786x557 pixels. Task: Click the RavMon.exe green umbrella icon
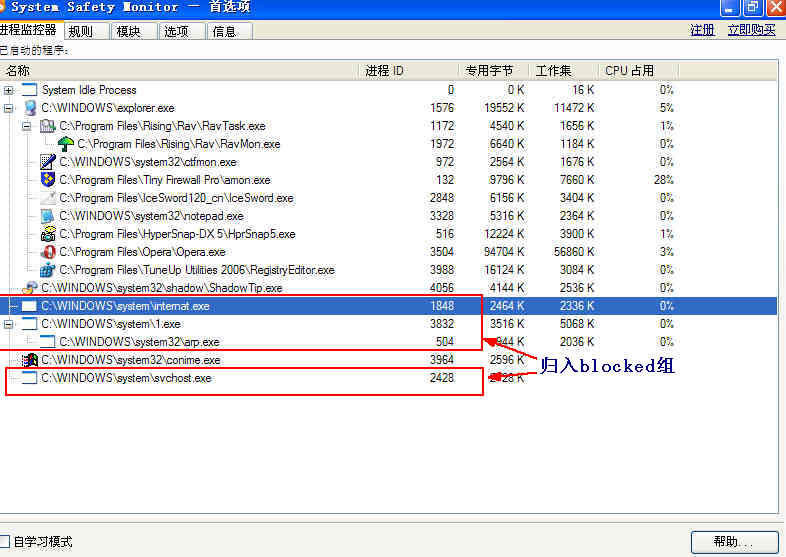(65, 144)
